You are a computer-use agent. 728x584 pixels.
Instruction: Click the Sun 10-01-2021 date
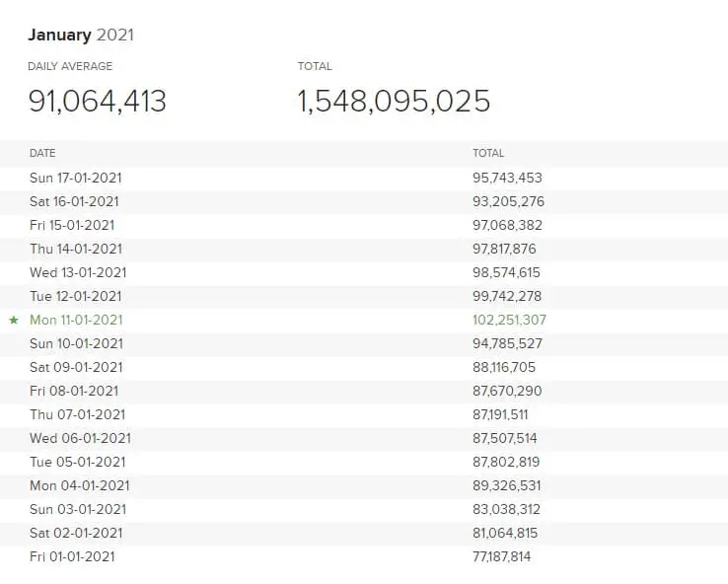(76, 343)
